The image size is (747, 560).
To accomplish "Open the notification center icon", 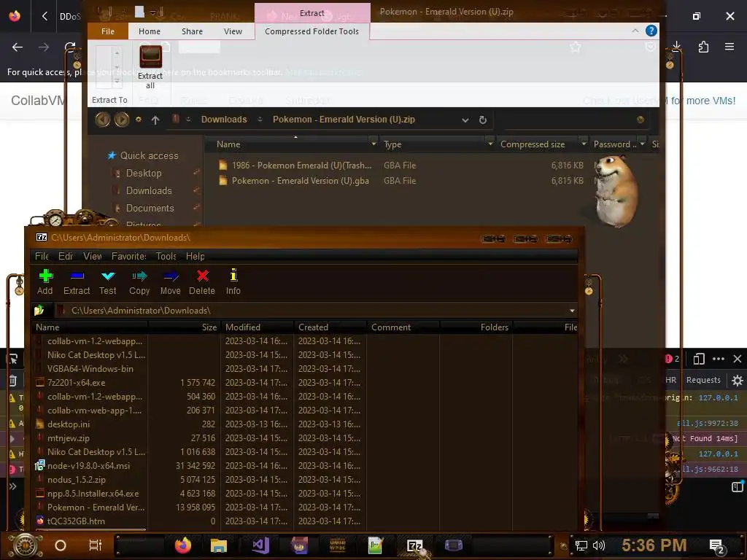I will pos(717,546).
